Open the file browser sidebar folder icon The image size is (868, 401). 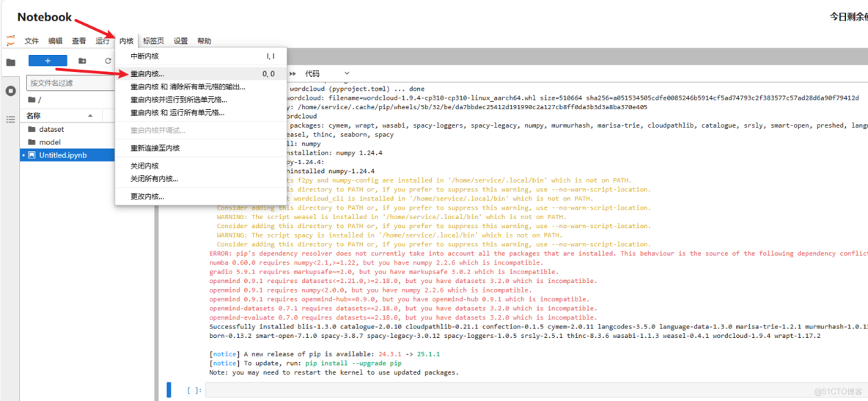10,62
